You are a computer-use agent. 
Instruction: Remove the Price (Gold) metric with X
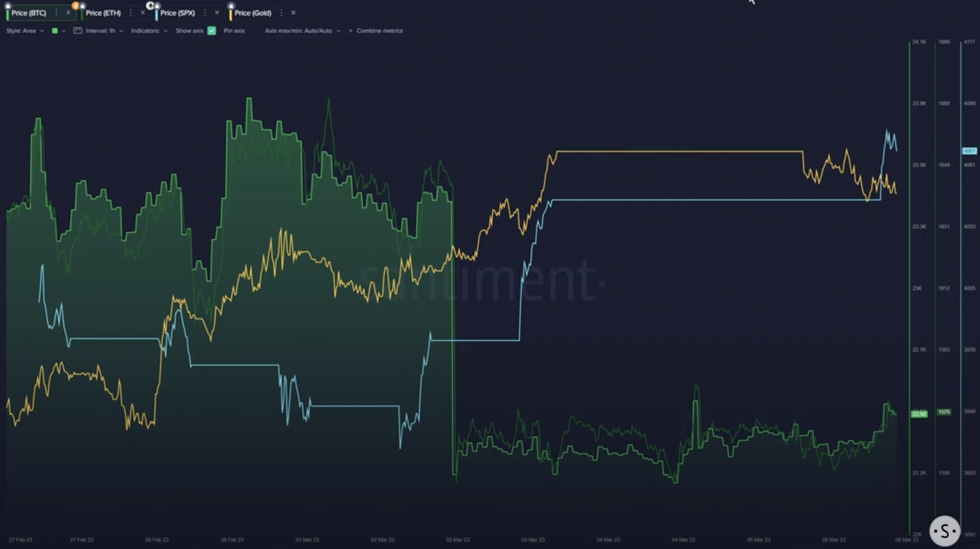point(293,13)
